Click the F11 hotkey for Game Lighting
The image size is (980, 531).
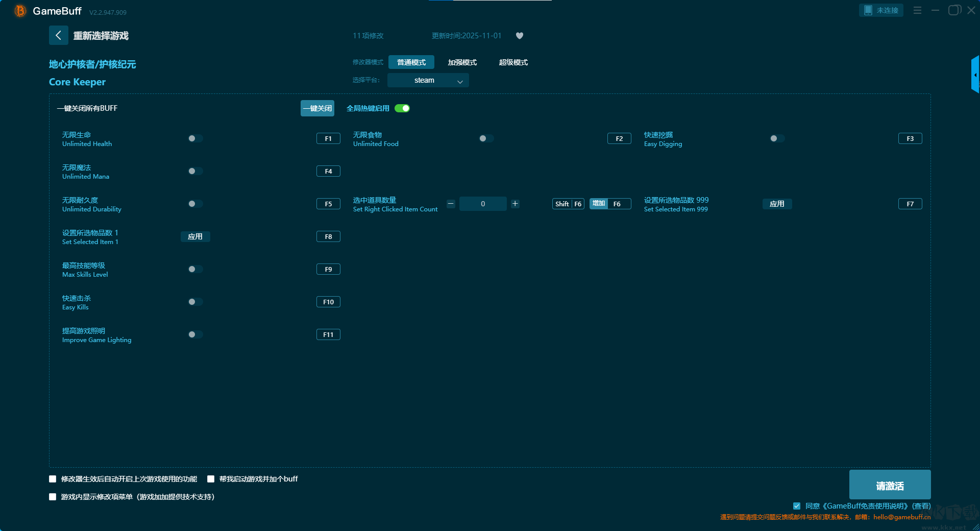(328, 334)
